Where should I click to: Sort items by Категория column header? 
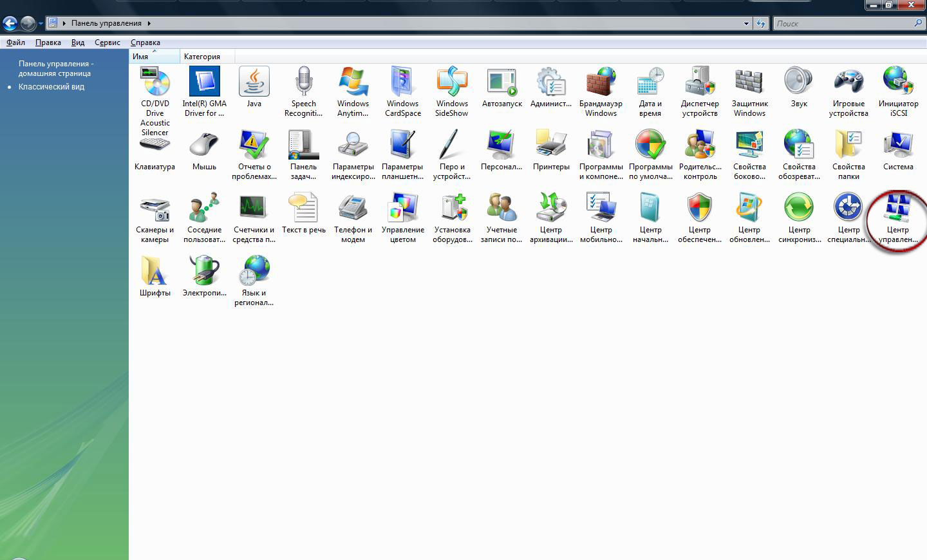pos(207,57)
